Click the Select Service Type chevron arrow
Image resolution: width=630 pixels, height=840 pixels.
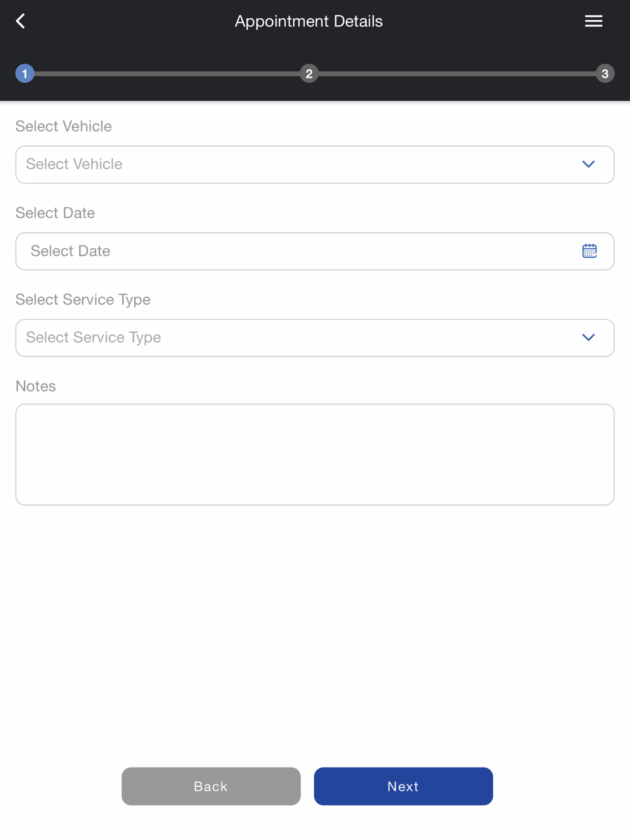tap(588, 338)
